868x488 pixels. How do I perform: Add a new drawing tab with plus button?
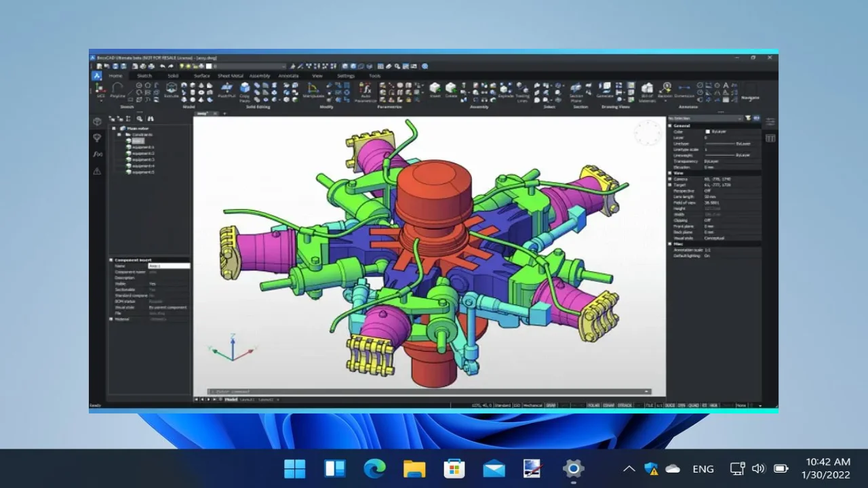224,114
